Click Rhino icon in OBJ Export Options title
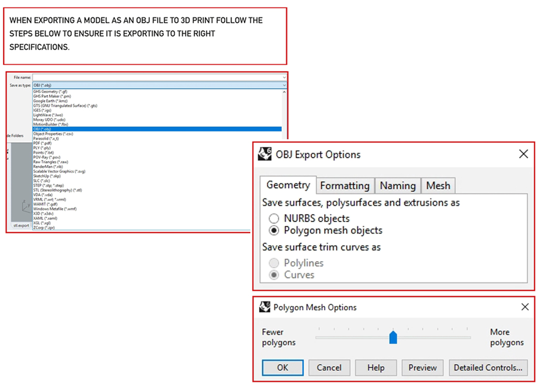 265,154
